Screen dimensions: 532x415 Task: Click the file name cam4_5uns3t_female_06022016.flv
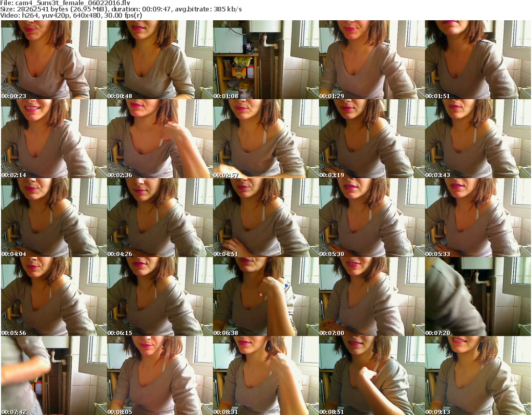click(73, 3)
